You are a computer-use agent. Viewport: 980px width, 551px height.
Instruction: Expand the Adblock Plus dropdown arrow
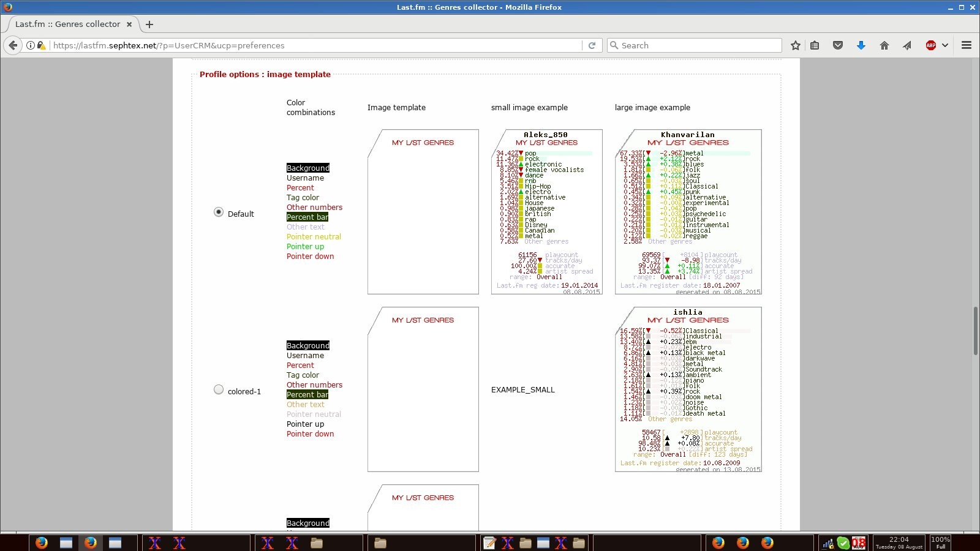pyautogui.click(x=945, y=45)
